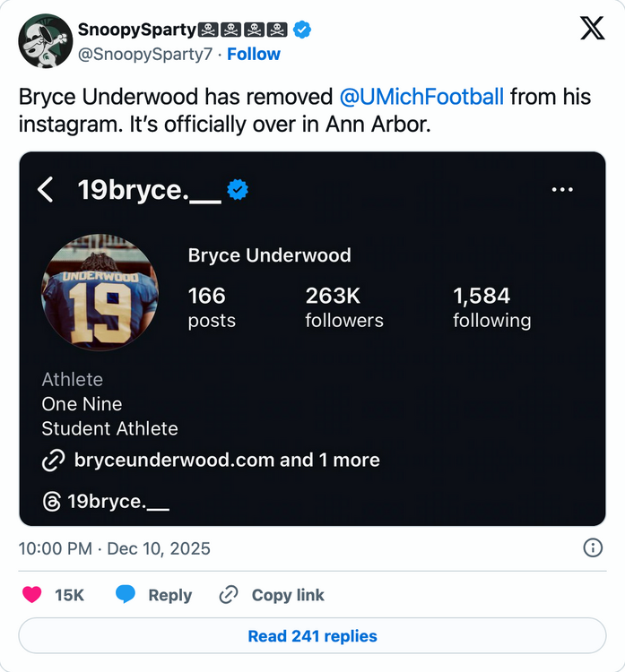This screenshot has width=625, height=672.
Task: Click SnoopySparty's profile avatar
Action: 45,41
